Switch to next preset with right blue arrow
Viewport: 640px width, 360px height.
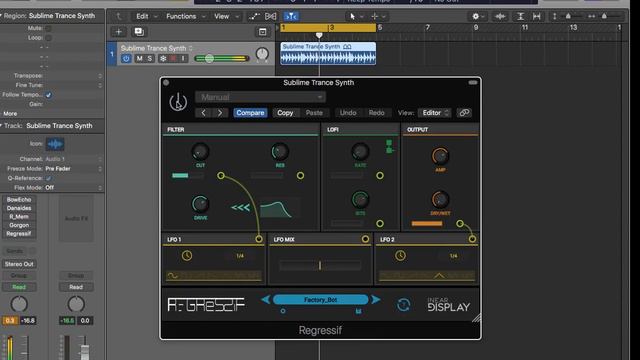[x=376, y=300]
